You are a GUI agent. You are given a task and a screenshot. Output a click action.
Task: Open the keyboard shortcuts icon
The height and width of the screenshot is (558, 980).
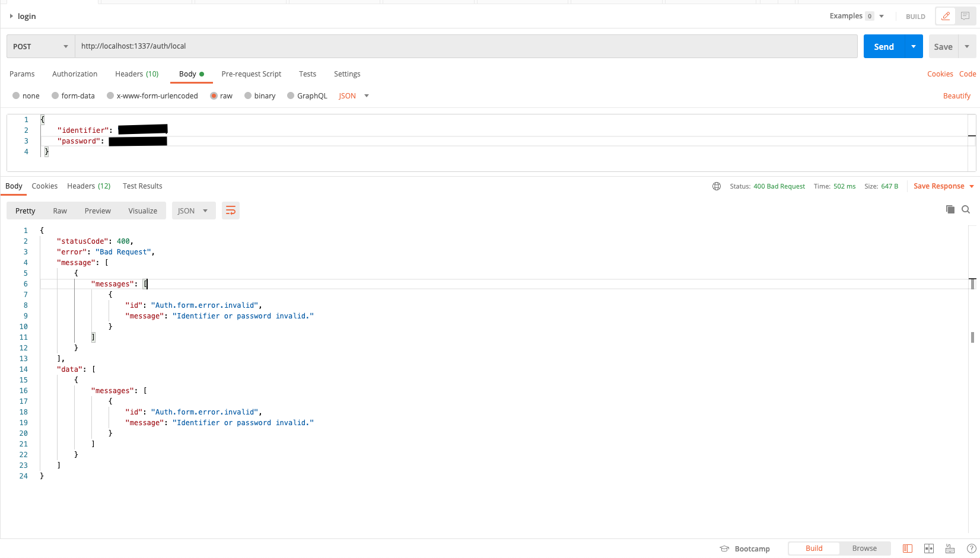pyautogui.click(x=950, y=549)
